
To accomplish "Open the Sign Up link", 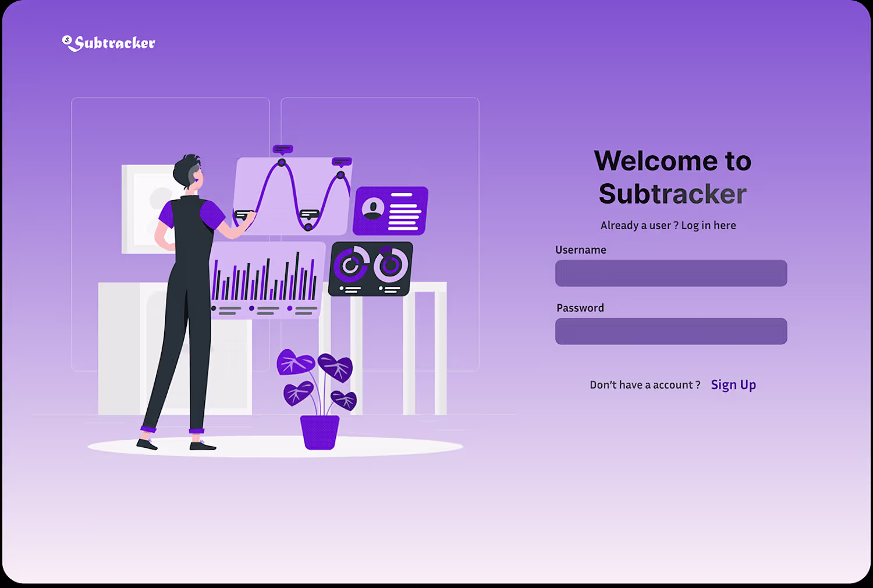I will coord(733,385).
